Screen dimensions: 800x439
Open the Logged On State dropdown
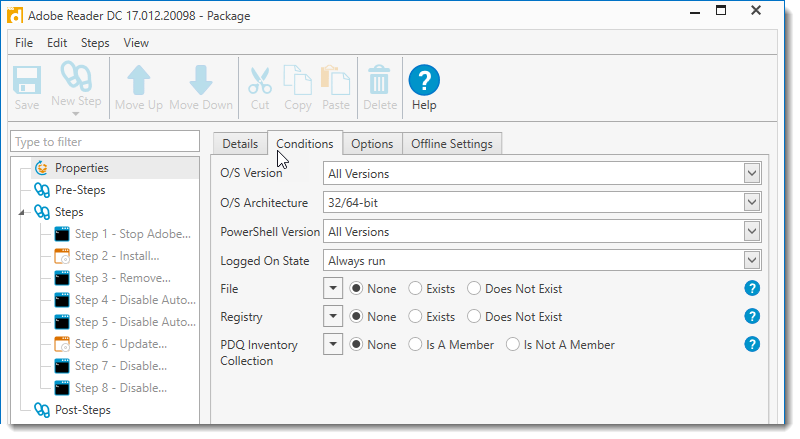pos(751,261)
